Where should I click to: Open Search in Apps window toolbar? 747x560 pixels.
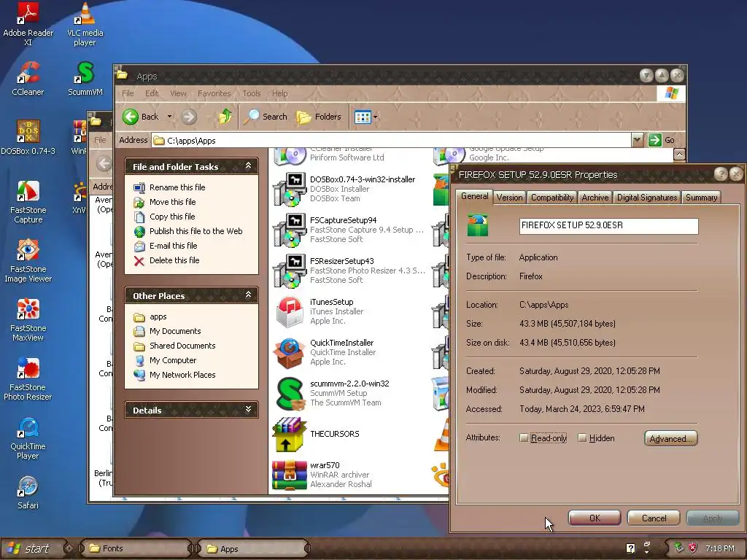point(266,117)
